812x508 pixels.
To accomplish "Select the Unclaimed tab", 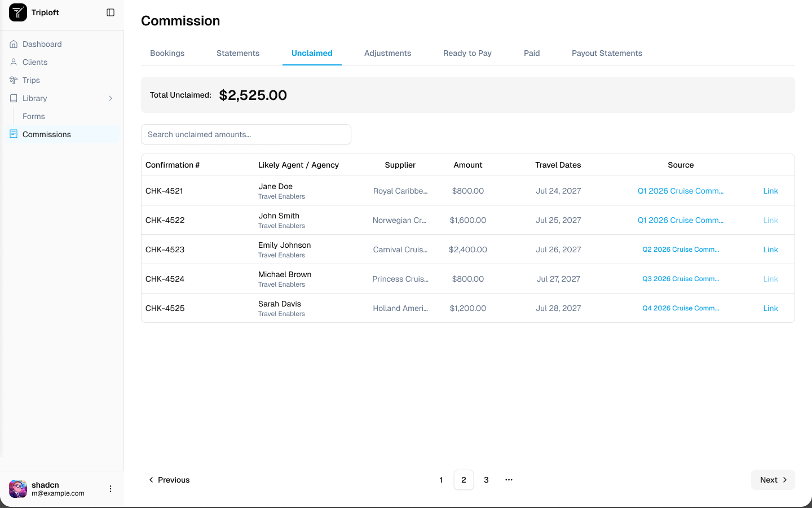I will click(312, 53).
